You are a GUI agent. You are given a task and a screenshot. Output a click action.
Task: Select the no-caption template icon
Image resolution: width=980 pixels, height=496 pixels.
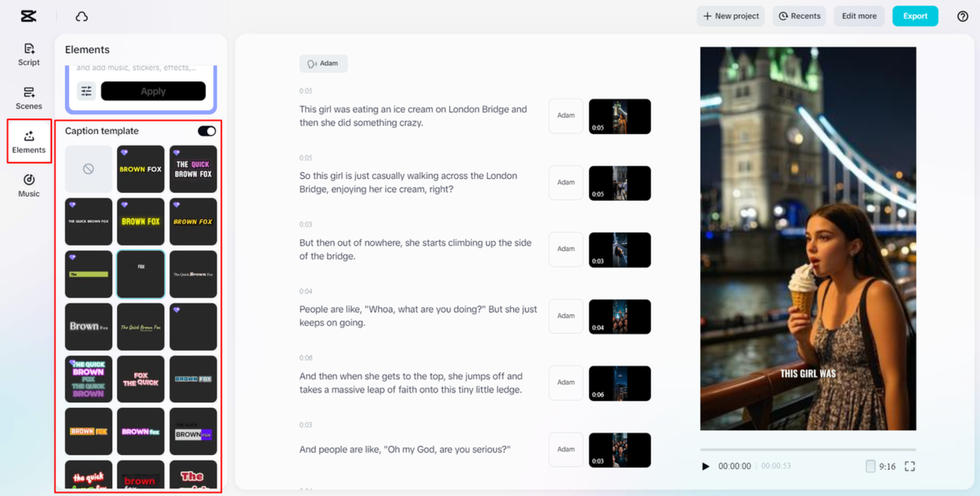pyautogui.click(x=88, y=169)
